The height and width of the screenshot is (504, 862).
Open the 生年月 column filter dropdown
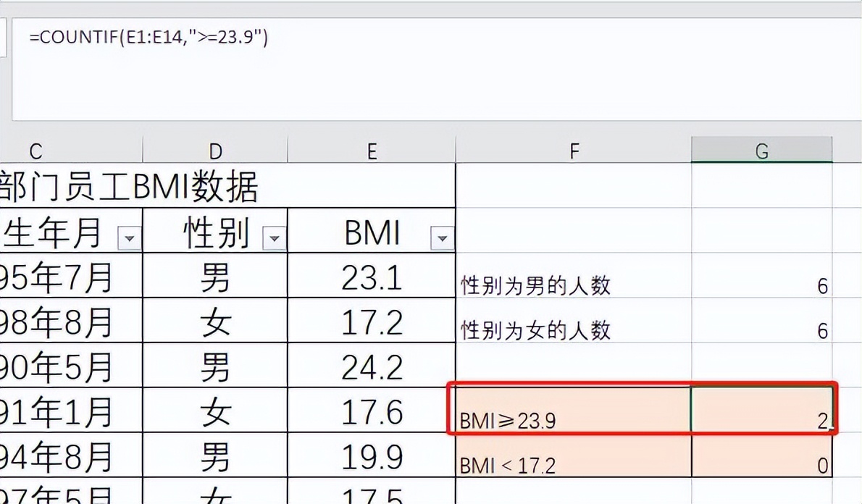130,238
